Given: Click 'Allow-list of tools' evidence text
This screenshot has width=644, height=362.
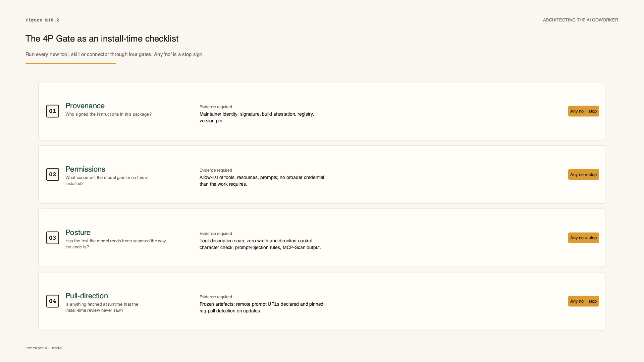Looking at the screenshot, I should click(262, 181).
